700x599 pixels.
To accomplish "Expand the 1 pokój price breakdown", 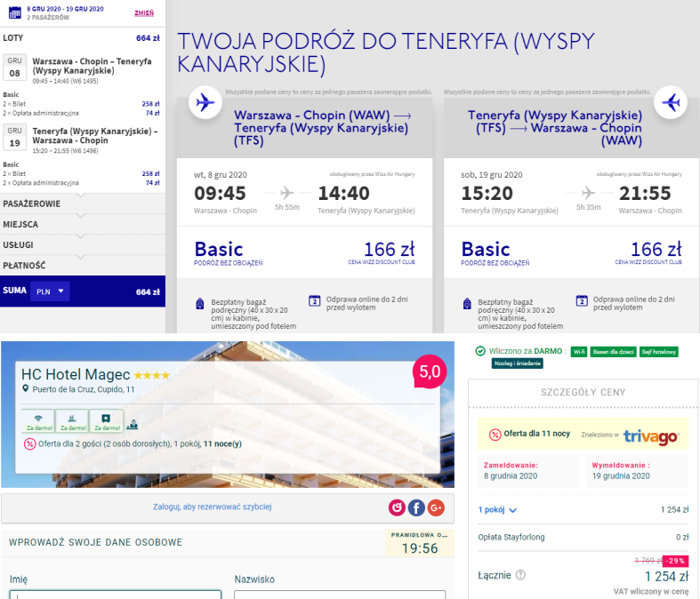I will pos(497,510).
